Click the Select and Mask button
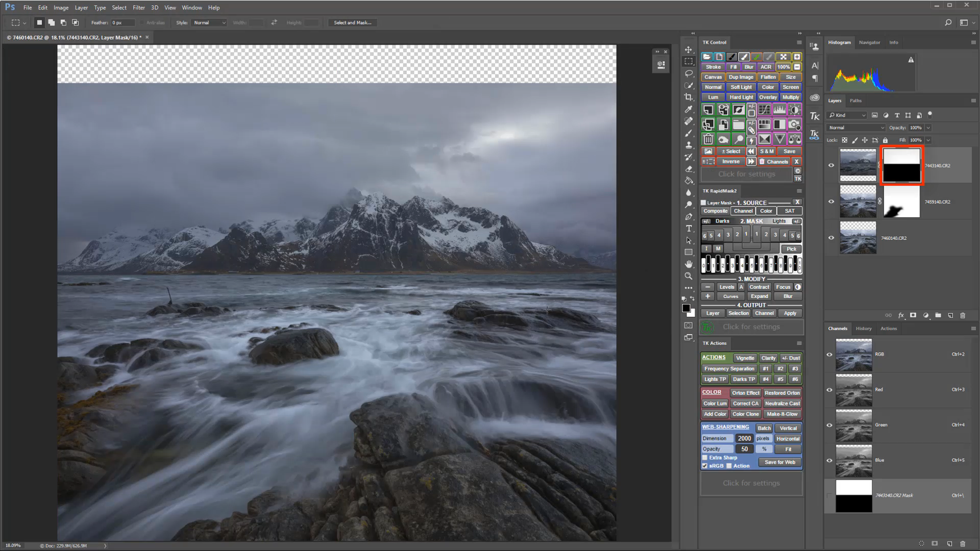The height and width of the screenshot is (551, 980). (352, 22)
